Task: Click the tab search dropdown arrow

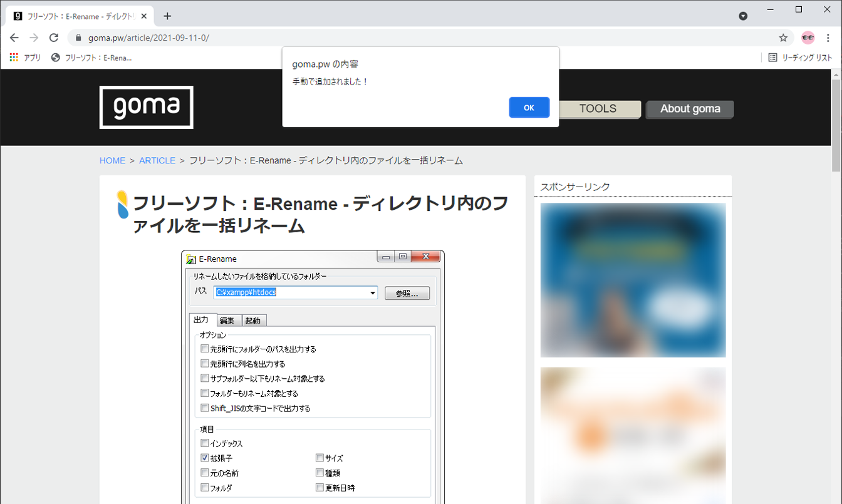Action: pos(743,16)
